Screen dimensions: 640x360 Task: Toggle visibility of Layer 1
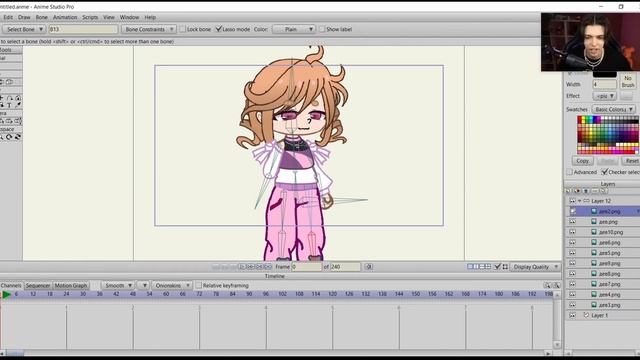pos(572,315)
